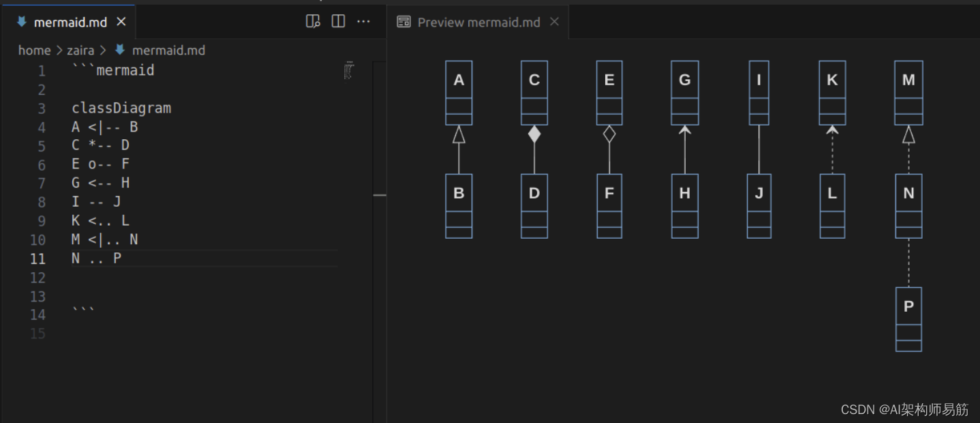Click line number 14 in the gutter
The height and width of the screenshot is (423, 980).
coord(37,315)
